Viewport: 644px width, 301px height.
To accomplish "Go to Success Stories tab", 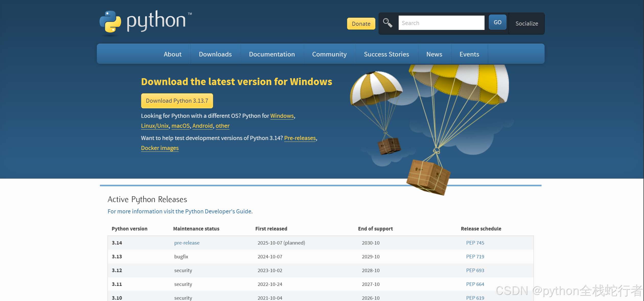I will click(386, 54).
